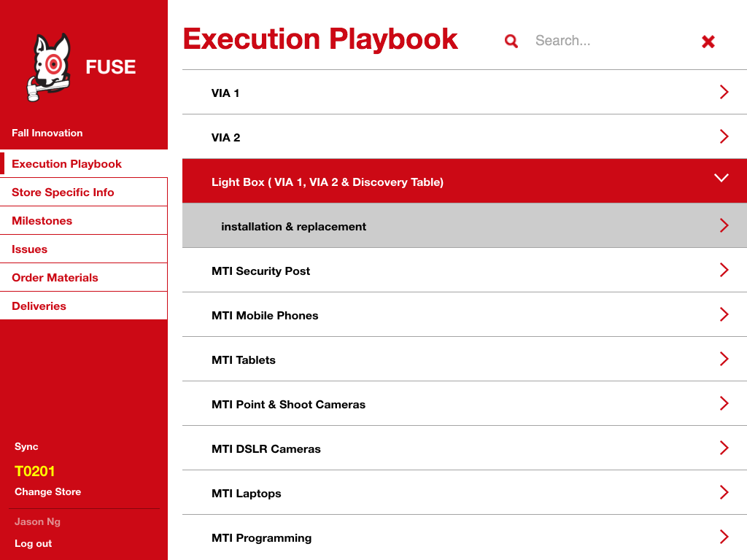Click the Jason Ng user name
Viewport: 747px width, 560px height.
tap(37, 521)
